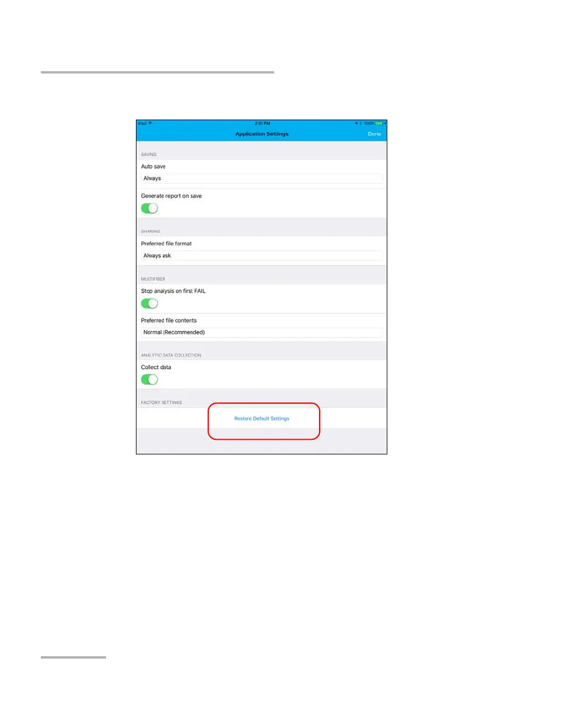The image size is (588, 714).
Task: Tap the Bluetooth status icon
Action: coord(361,124)
